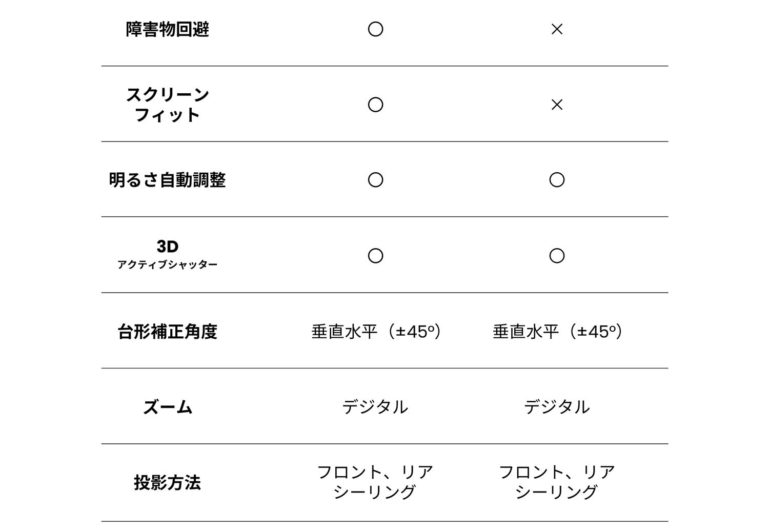Click the left circle in the 3D row

point(375,255)
